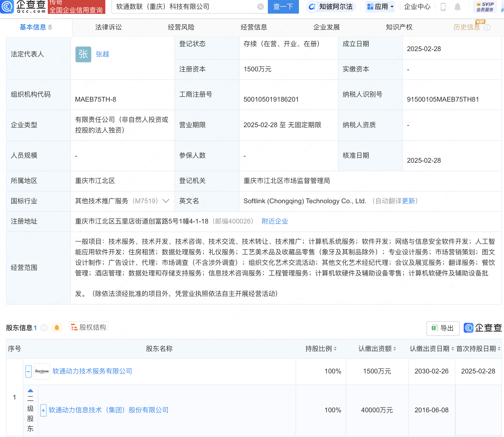Click the Qichacha logo icon
Screen dimensions: 504x437
click(x=7, y=7)
